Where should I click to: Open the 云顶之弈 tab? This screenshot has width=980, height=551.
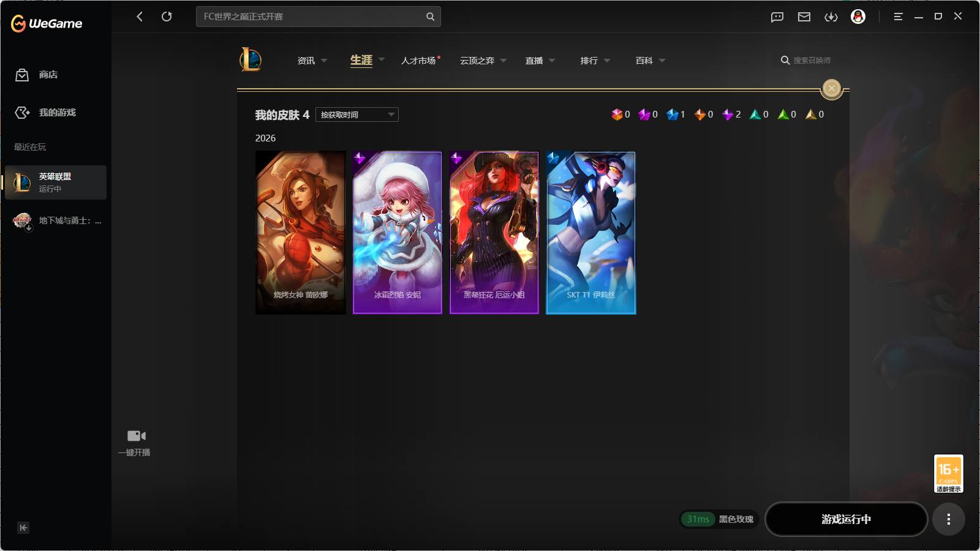(477, 61)
